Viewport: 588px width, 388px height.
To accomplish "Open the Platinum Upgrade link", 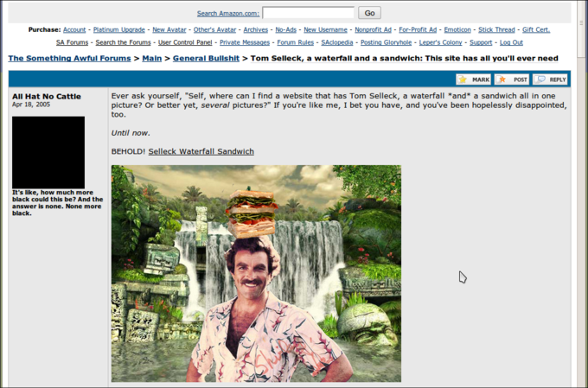I will [118, 29].
